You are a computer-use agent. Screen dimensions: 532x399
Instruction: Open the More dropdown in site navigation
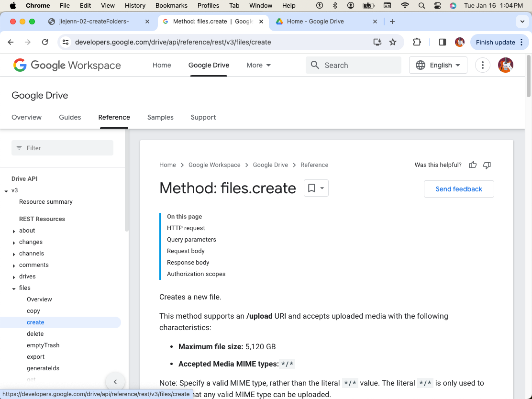coord(258,65)
